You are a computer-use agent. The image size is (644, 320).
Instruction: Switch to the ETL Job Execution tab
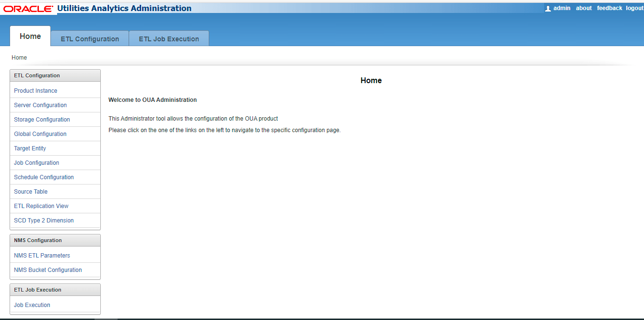point(168,38)
